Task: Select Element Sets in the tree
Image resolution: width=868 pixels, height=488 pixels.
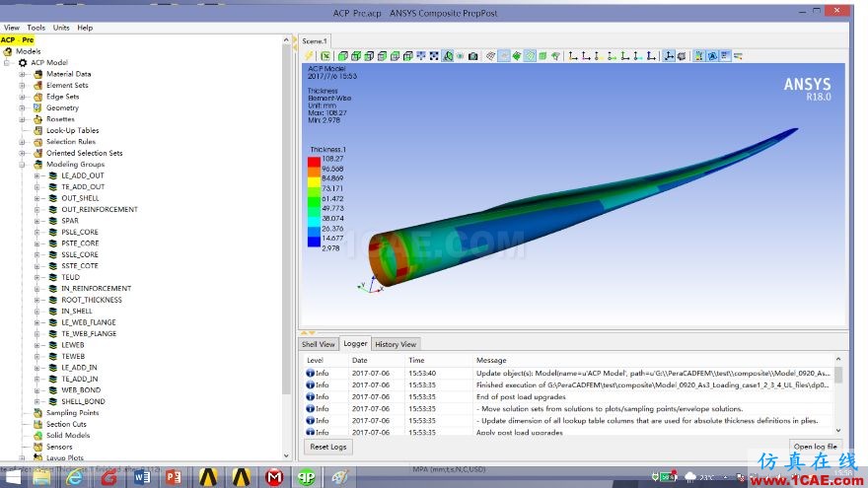Action: click(67, 85)
